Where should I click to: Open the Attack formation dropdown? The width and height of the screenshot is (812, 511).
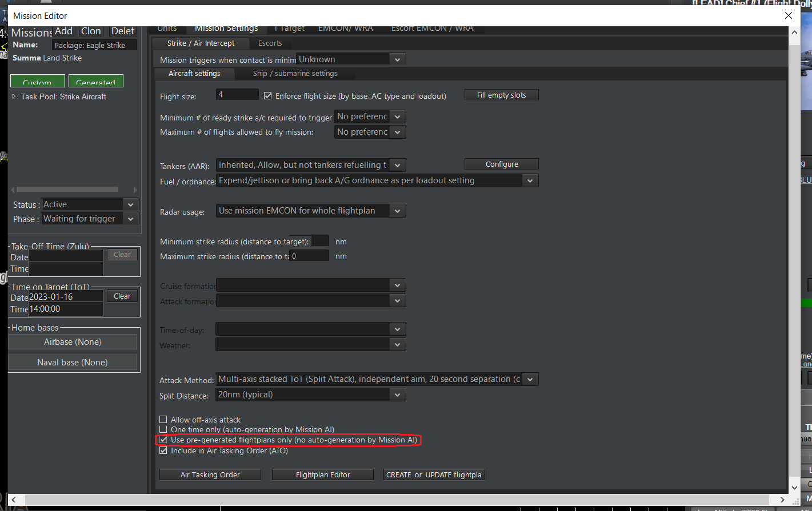[311, 300]
